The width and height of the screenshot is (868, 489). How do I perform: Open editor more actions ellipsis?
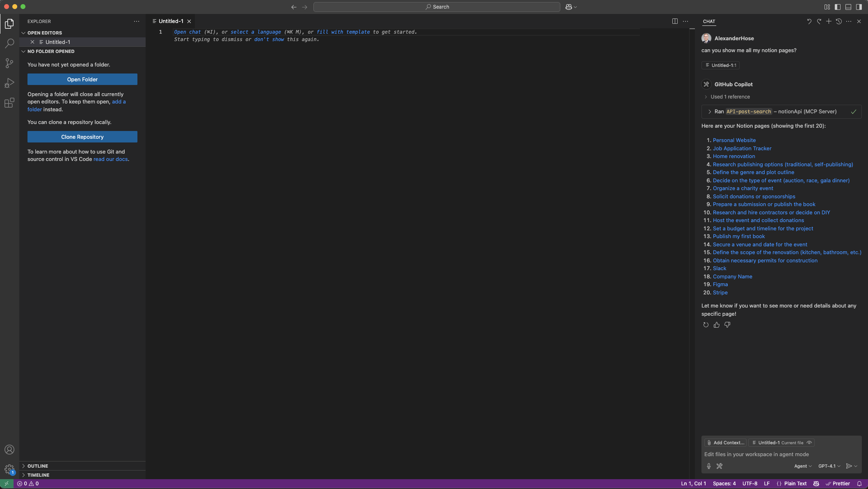tap(685, 21)
